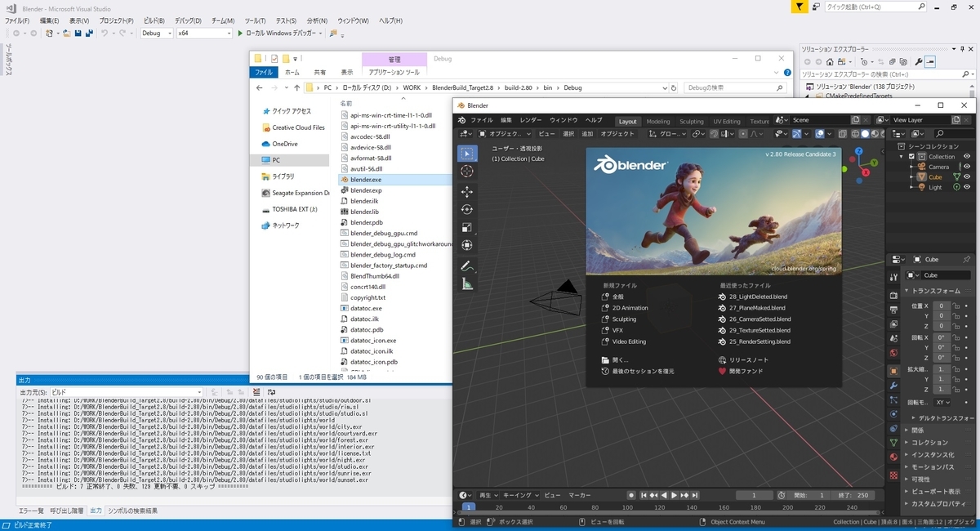The height and width of the screenshot is (531, 980).
Task: Open the object mode dropdown in Blender
Action: [x=506, y=133]
